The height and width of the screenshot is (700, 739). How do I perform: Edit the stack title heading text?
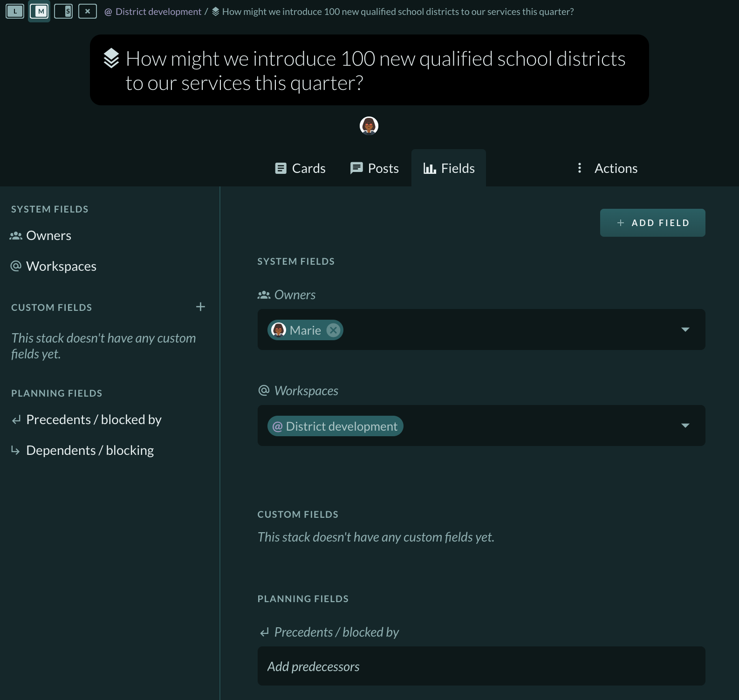[376, 71]
